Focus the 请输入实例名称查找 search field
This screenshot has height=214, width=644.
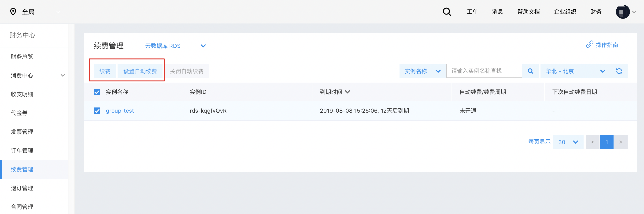484,71
